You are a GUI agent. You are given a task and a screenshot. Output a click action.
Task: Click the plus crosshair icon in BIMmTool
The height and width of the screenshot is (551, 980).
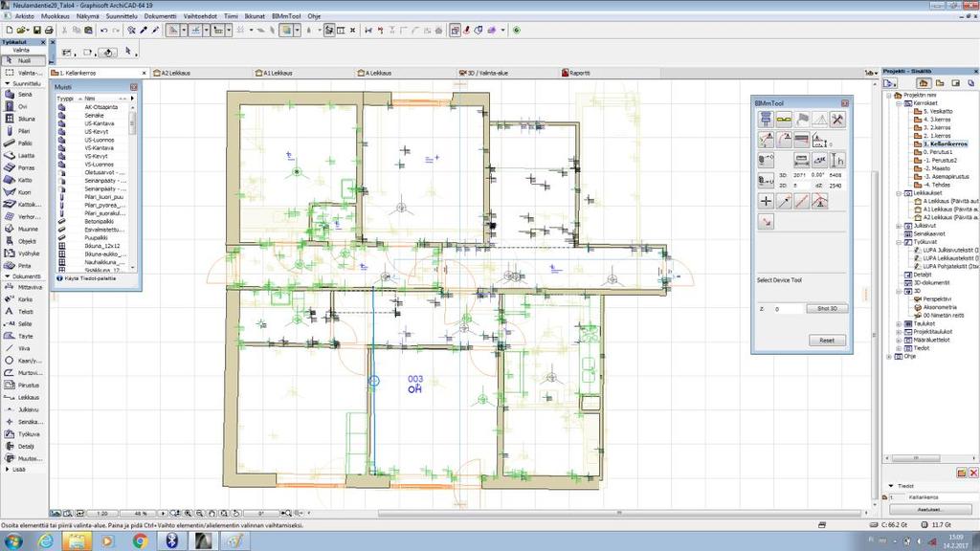766,201
